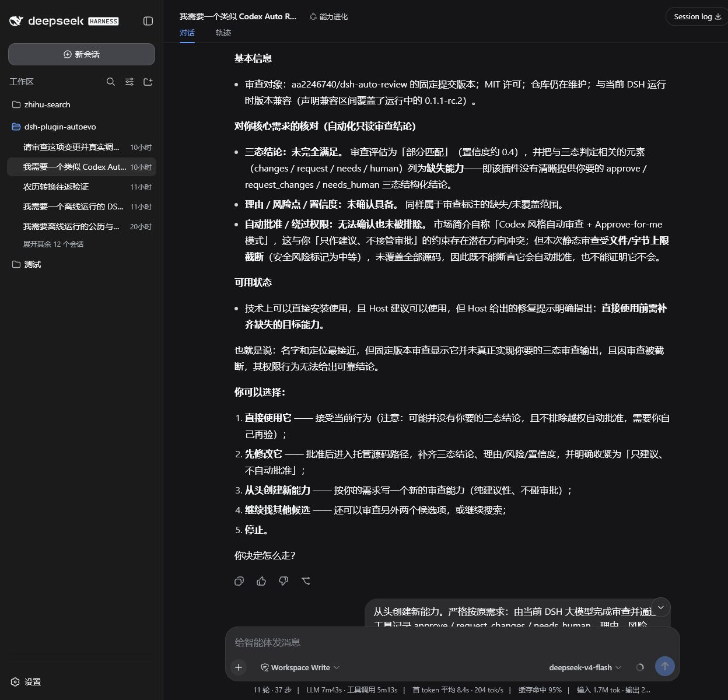
Task: Click the user message bubble 从头创建新能力
Action: click(518, 614)
